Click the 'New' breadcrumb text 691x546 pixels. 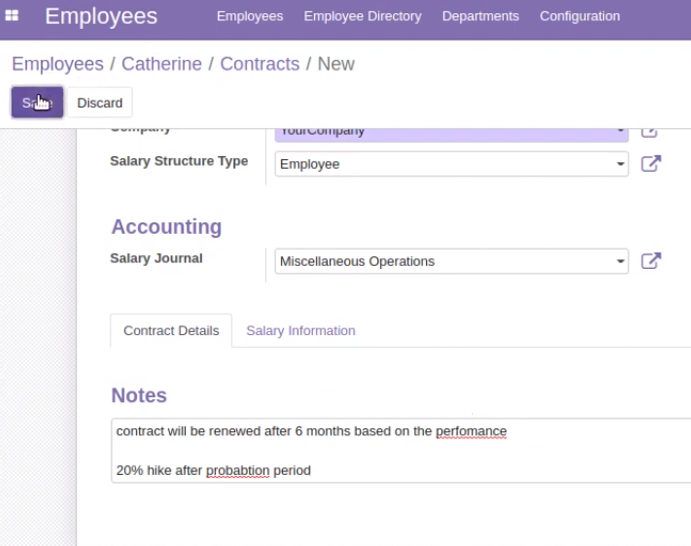336,64
